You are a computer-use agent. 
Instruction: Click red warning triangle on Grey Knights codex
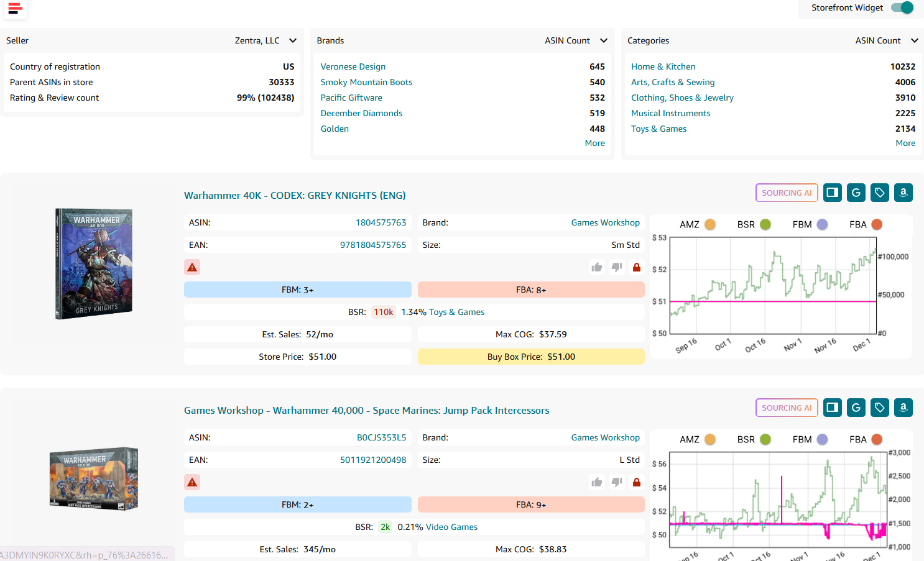click(192, 267)
